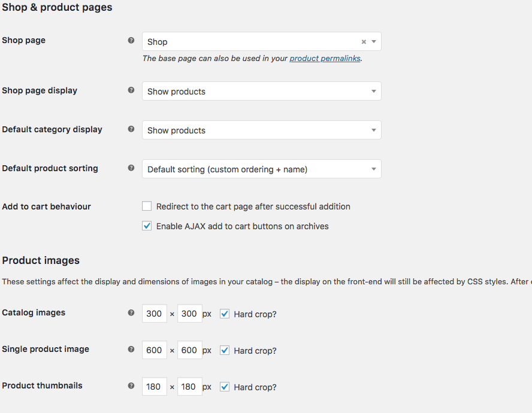
Task: Click the help icon next to Shop page
Action: 131,40
